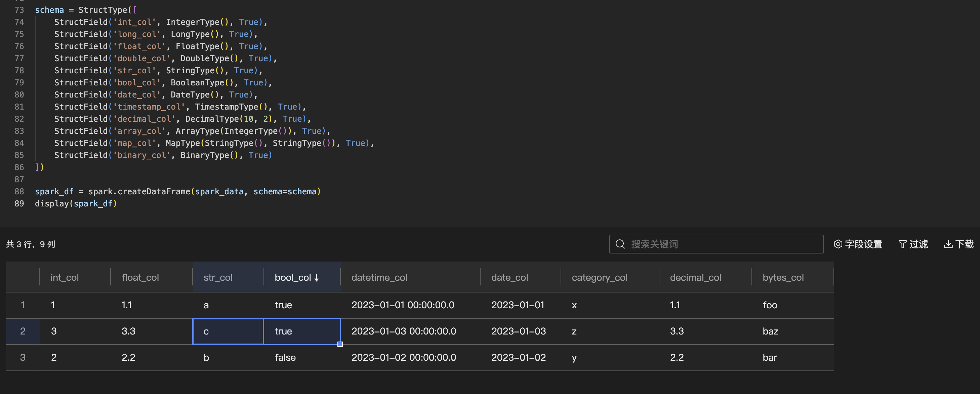
Task: Toggle sort arrow on bool_col header
Action: pyautogui.click(x=317, y=278)
